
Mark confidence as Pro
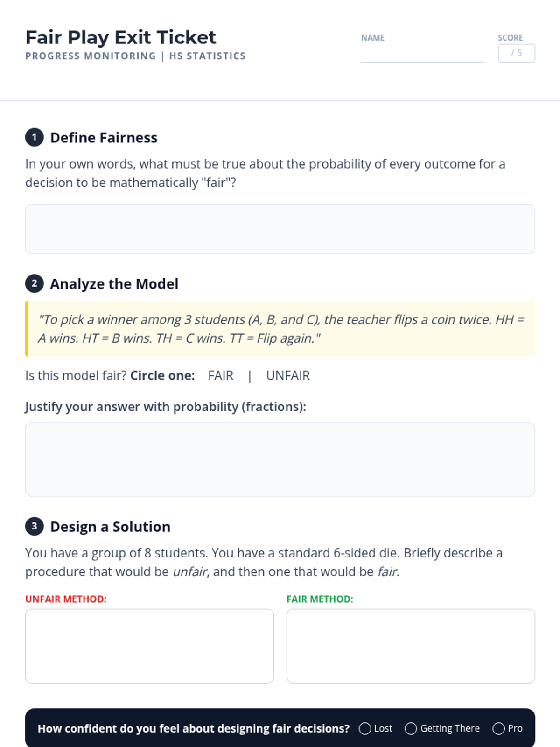coord(498,728)
